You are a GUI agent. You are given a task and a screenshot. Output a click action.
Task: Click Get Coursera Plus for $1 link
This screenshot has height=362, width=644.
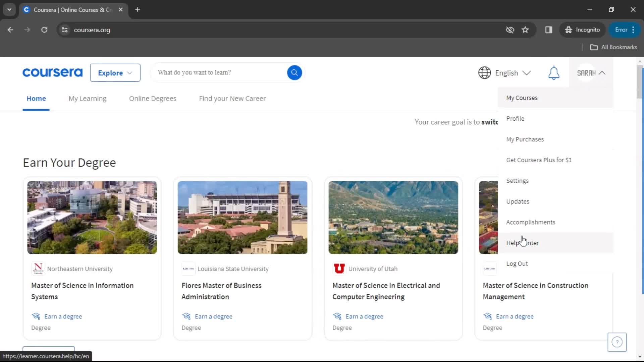point(539,160)
